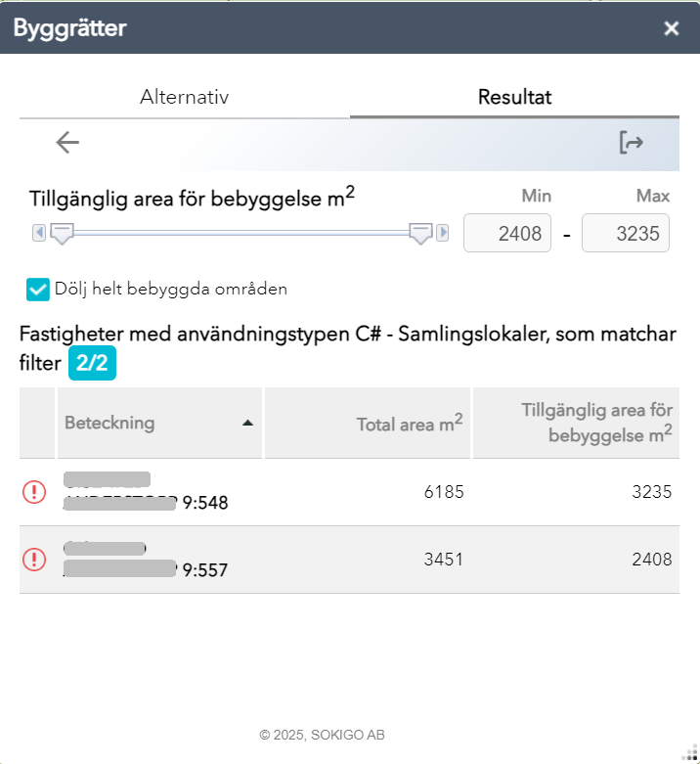Screen dimensions: 700x764
Task: Click the minimum area slider handle
Action: tap(62, 233)
